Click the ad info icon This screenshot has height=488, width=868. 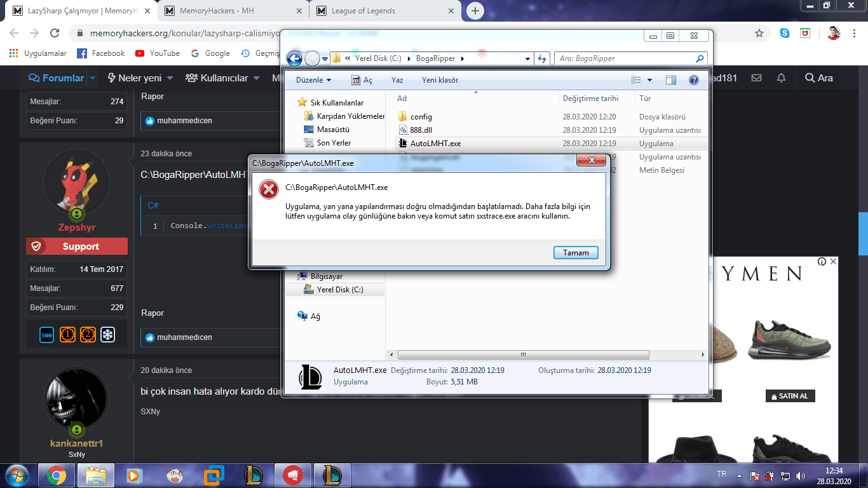822,261
